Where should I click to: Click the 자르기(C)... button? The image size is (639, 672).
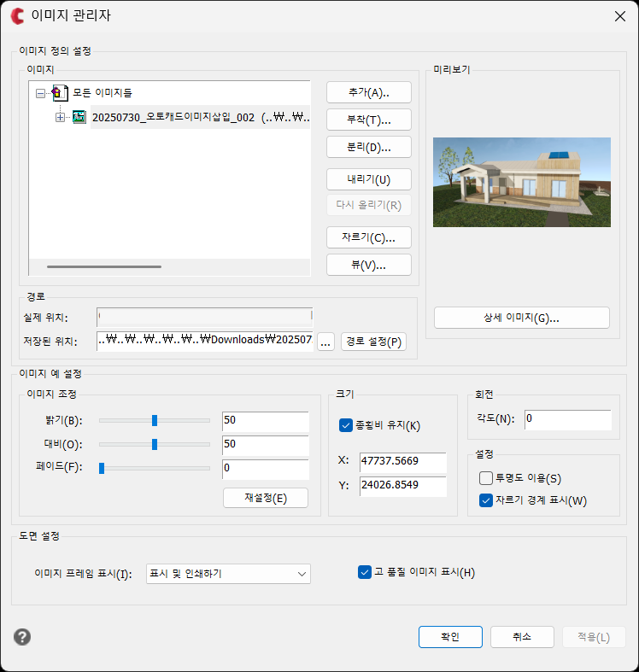coord(369,237)
